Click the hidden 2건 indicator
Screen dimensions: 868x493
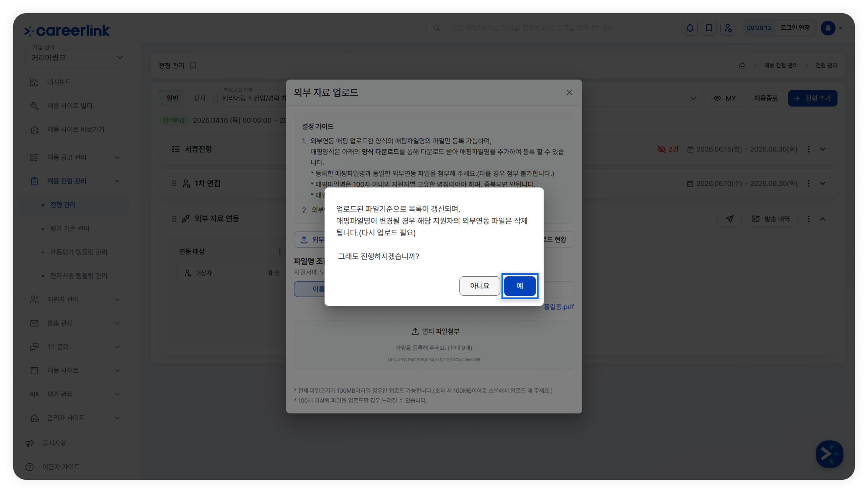point(667,149)
